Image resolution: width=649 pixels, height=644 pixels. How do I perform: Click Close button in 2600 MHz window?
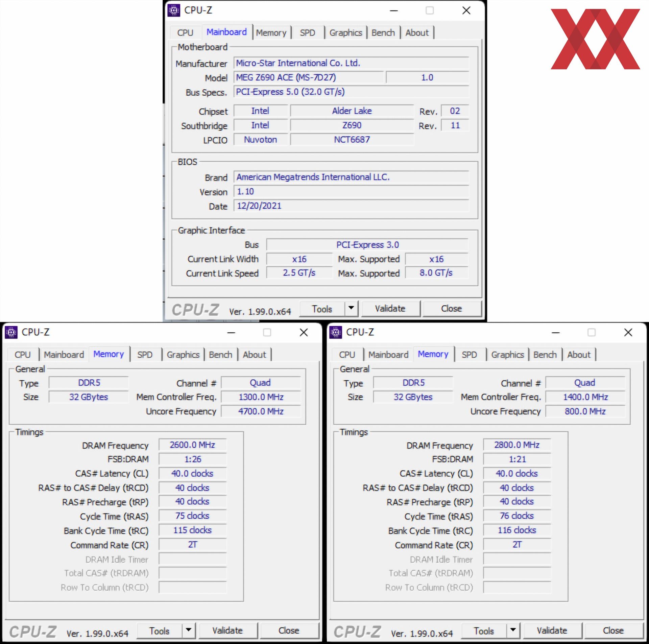pos(289,630)
